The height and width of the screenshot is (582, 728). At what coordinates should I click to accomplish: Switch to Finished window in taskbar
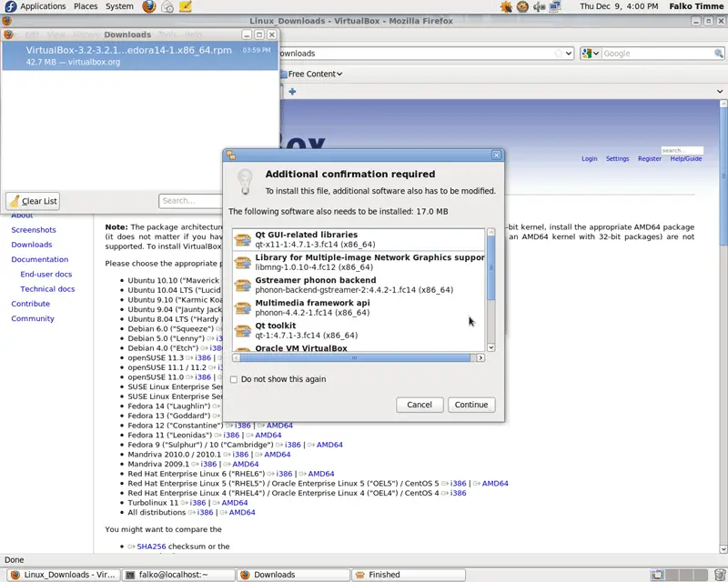pyautogui.click(x=408, y=575)
